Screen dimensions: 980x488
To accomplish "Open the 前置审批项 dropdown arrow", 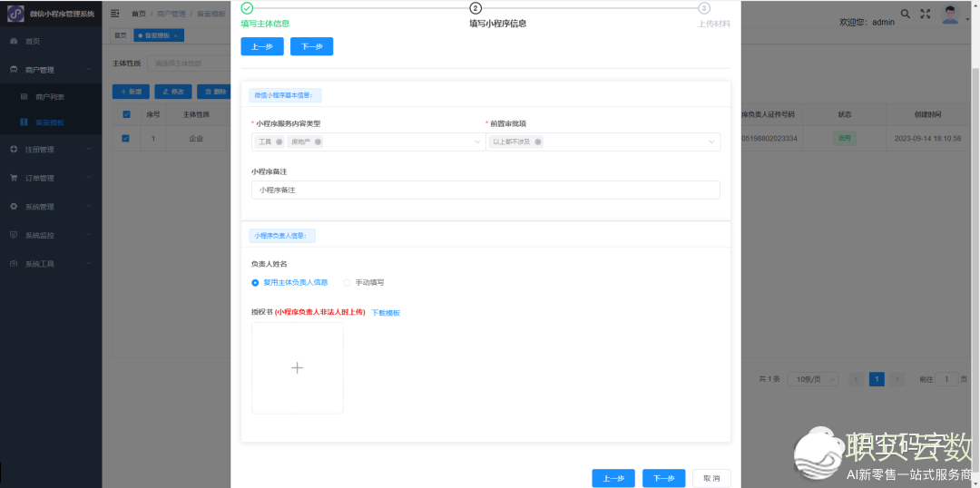I will pos(711,142).
